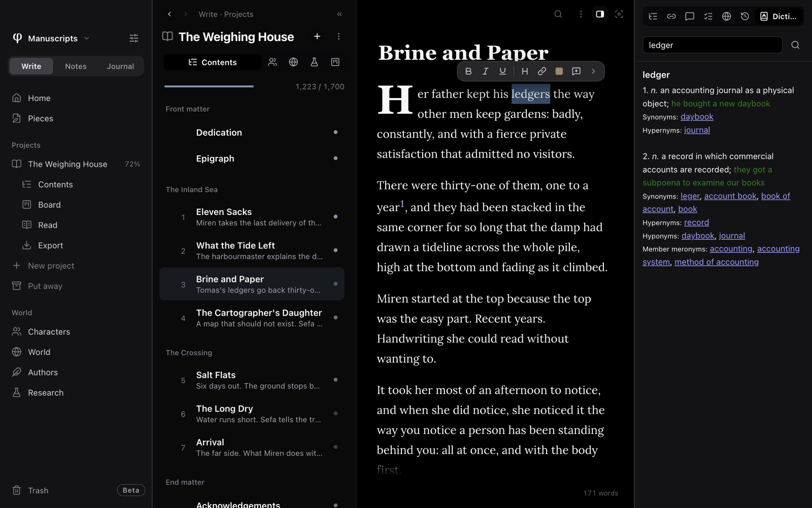Viewport: 812px width, 508px height.
Task: Enter focus mode
Action: (619, 14)
